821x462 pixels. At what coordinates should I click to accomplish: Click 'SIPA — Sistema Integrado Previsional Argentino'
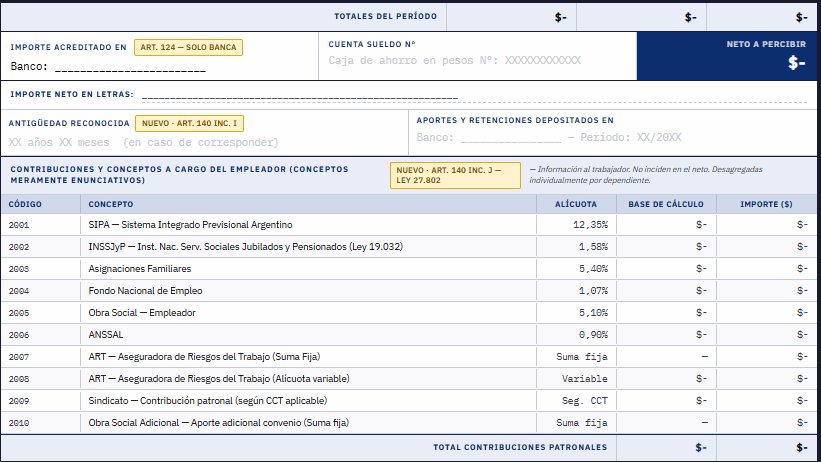click(191, 225)
